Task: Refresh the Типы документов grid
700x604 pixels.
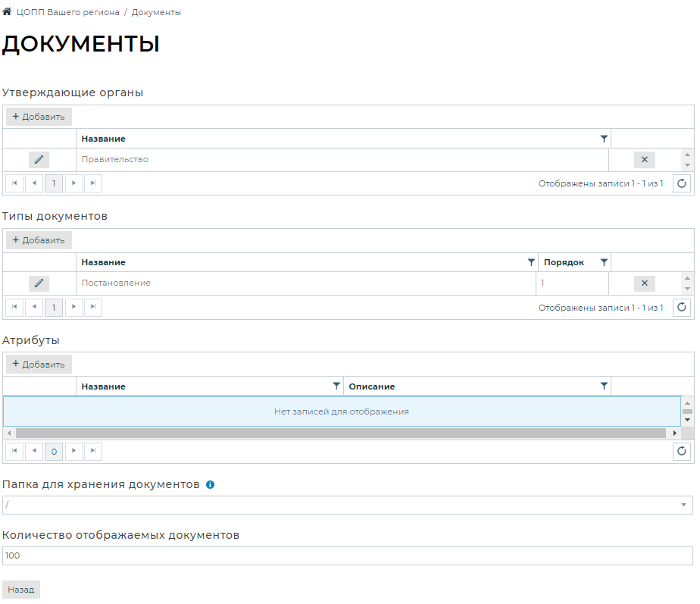Action: pos(681,307)
